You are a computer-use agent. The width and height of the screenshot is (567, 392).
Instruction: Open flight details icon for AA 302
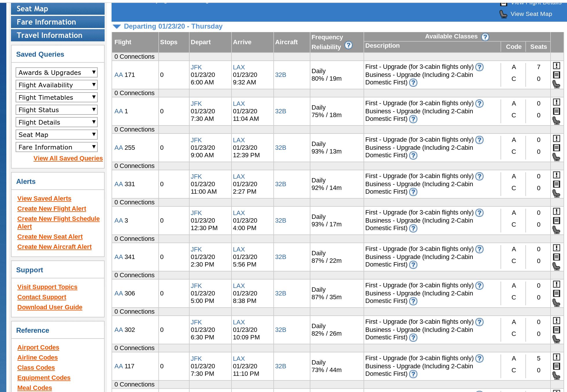556,330
